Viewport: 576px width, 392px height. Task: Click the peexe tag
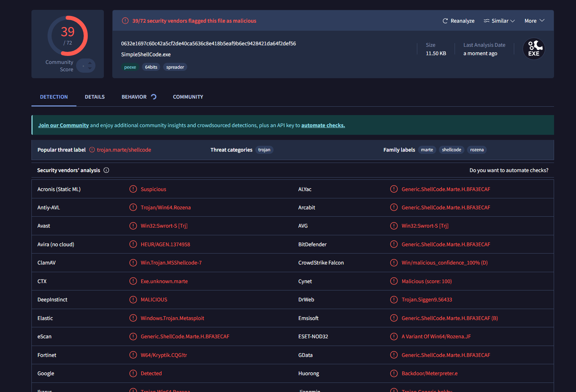point(130,67)
